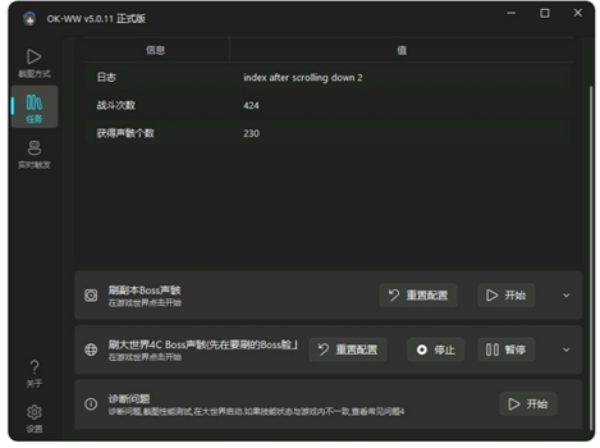
Task: Select the 获得声骸个数 row label
Action: (x=126, y=133)
